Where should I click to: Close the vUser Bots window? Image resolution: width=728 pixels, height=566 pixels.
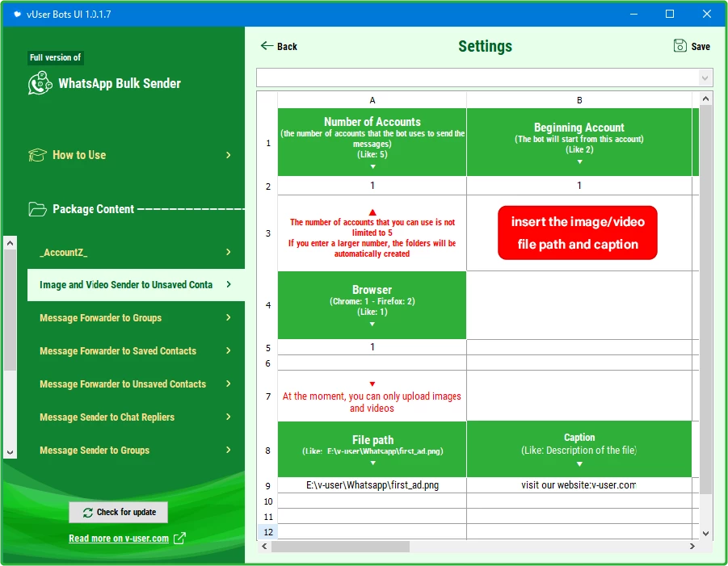(x=706, y=14)
